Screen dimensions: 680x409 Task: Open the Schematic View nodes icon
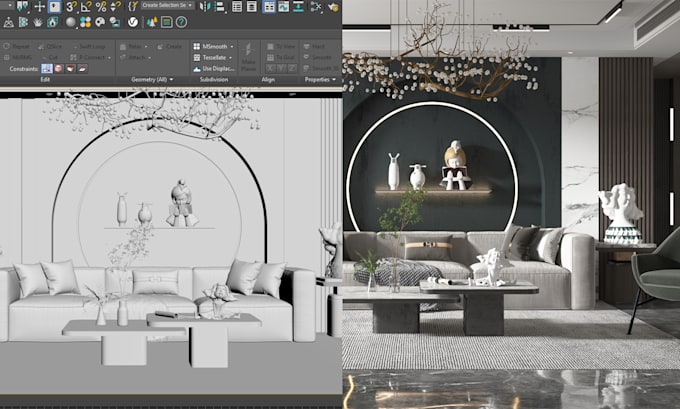coord(316,7)
